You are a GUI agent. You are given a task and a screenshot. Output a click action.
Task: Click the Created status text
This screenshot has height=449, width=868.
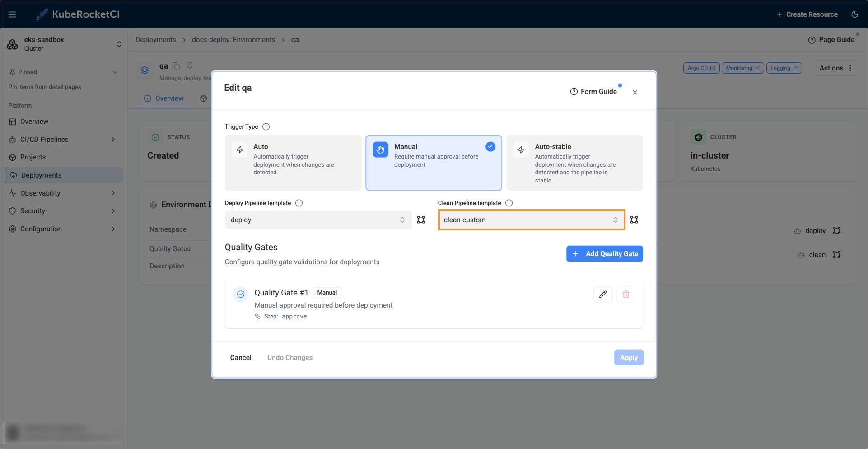click(163, 155)
